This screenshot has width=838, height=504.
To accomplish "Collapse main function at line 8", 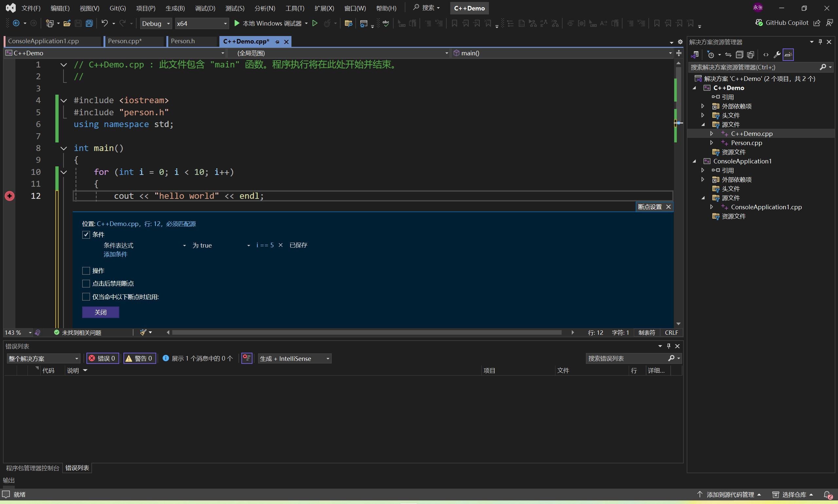I will coord(64,148).
